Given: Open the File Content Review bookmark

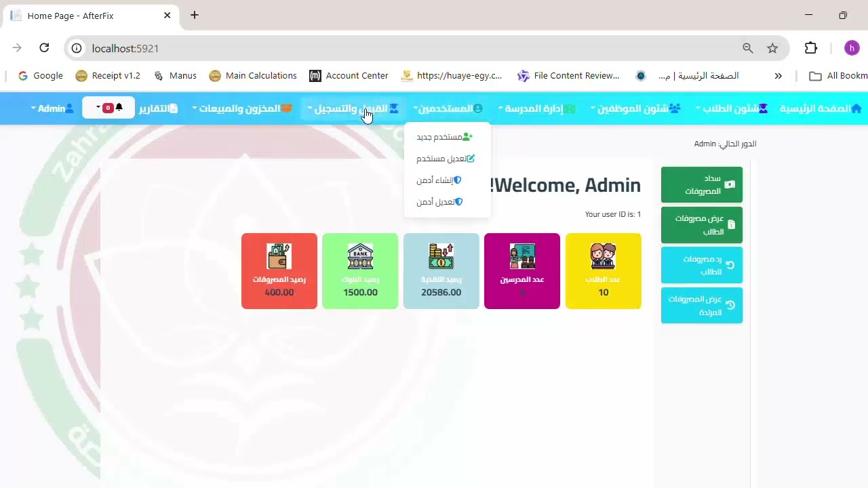Looking at the screenshot, I should (x=568, y=76).
